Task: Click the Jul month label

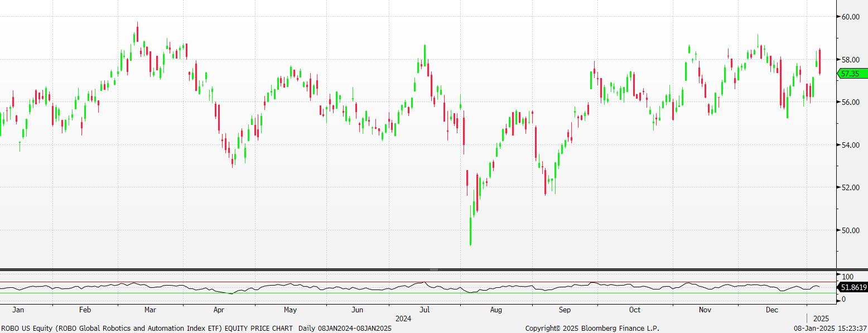Action: [x=424, y=310]
